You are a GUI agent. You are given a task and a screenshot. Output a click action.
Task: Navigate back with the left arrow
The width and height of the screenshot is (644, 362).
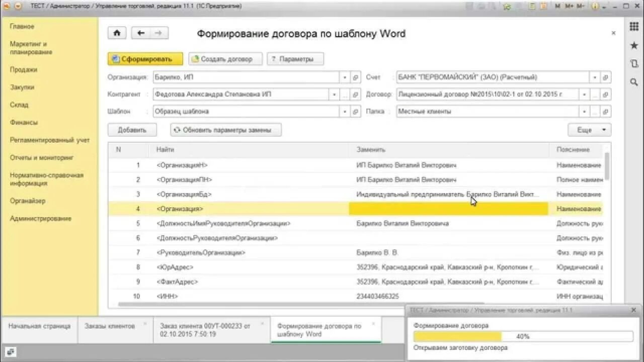pyautogui.click(x=141, y=33)
